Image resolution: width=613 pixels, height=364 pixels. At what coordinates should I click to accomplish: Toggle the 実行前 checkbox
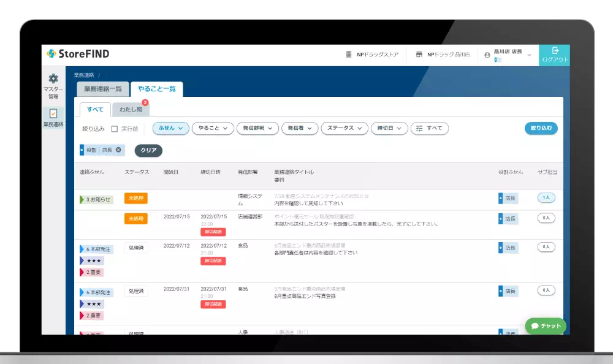click(115, 129)
